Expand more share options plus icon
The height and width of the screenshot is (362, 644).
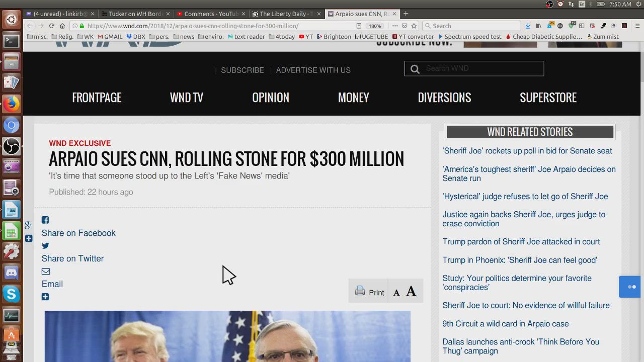pos(45,297)
